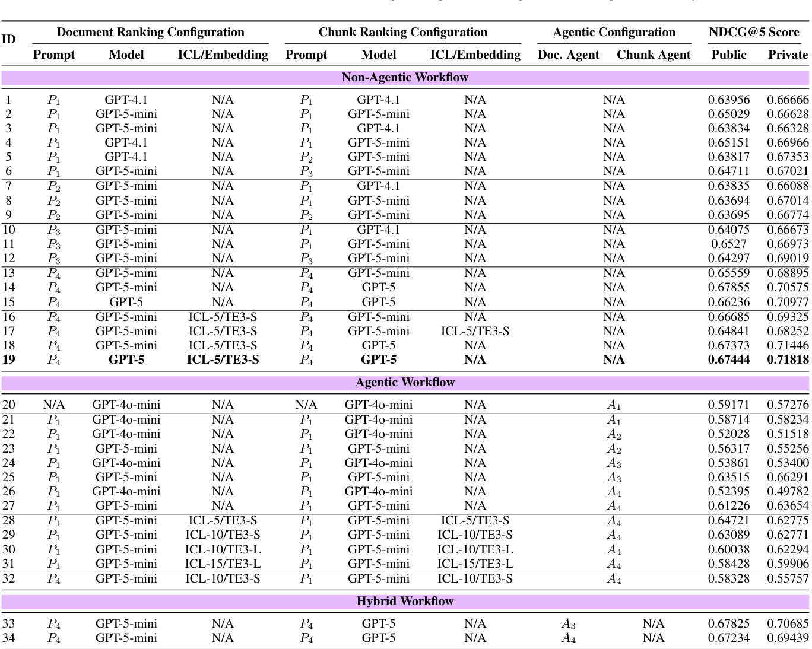Select the Agentic Configuration group header
812x649 pixels.
click(x=614, y=33)
